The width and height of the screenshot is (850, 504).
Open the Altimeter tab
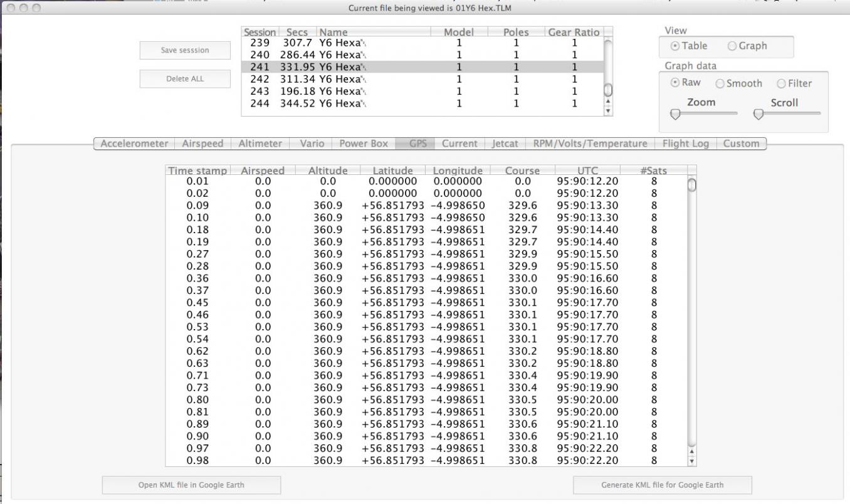pos(260,144)
